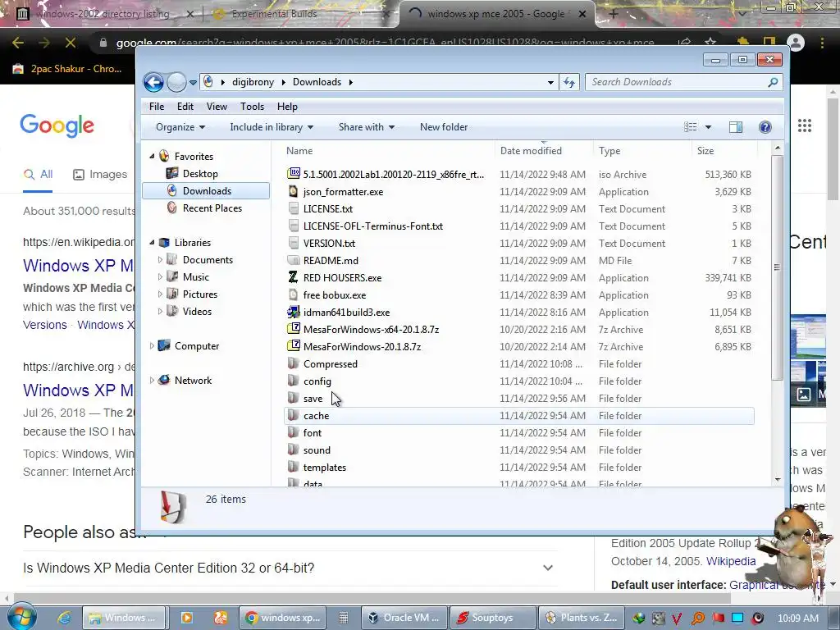This screenshot has height=630, width=840.
Task: Open the recent pages dropdown arrow
Action: pos(193,83)
